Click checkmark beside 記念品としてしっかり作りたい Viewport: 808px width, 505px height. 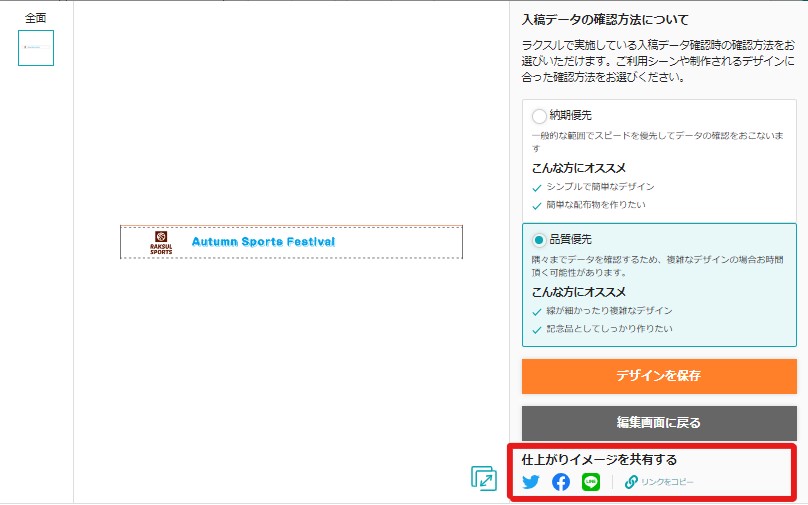click(x=536, y=330)
